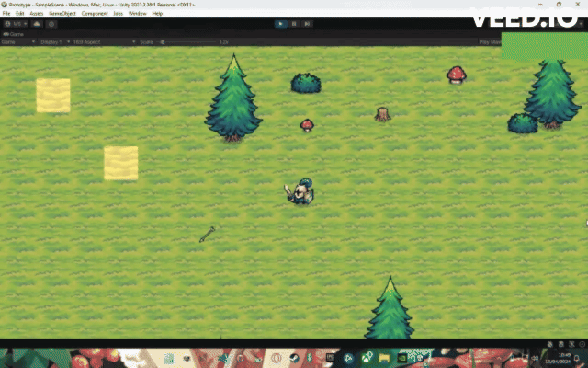Click the volume icon in the system tray
The width and height of the screenshot is (588, 368).
pyautogui.click(x=535, y=358)
